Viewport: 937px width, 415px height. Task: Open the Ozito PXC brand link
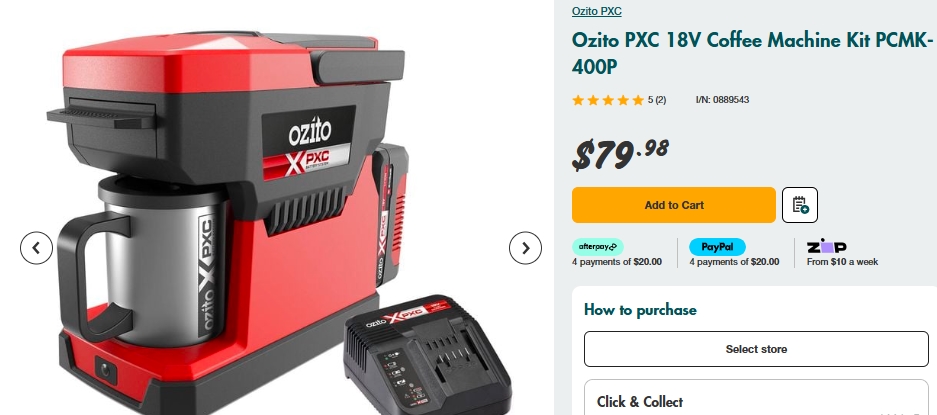coord(596,11)
